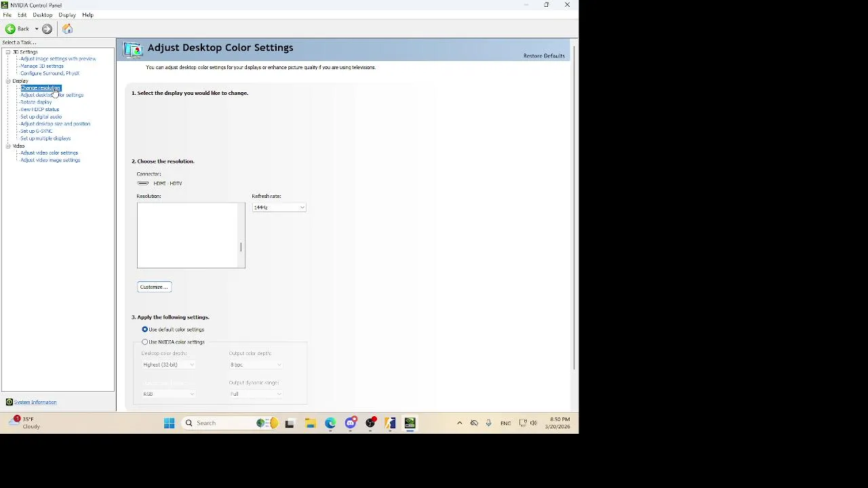Screen dimensions: 868x488
Task: Open Set up multiple displays task
Action: [x=45, y=138]
